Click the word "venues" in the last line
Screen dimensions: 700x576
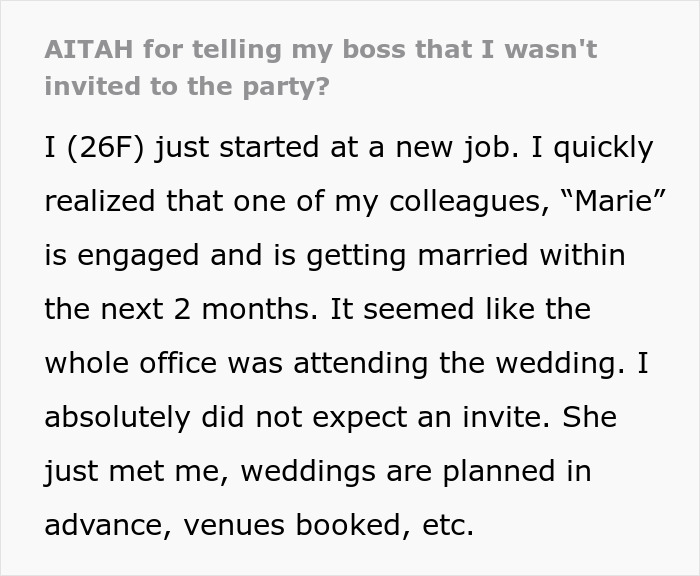[233, 525]
